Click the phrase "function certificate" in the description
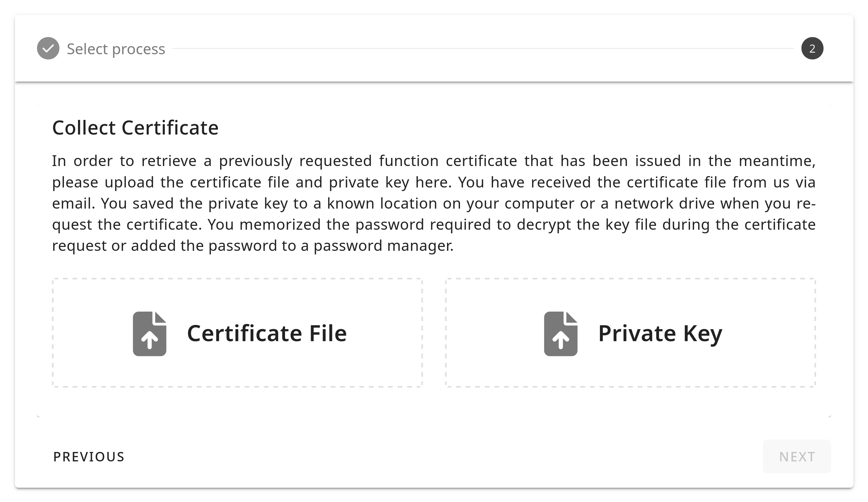Screen dimensions: 868x502 448,161
